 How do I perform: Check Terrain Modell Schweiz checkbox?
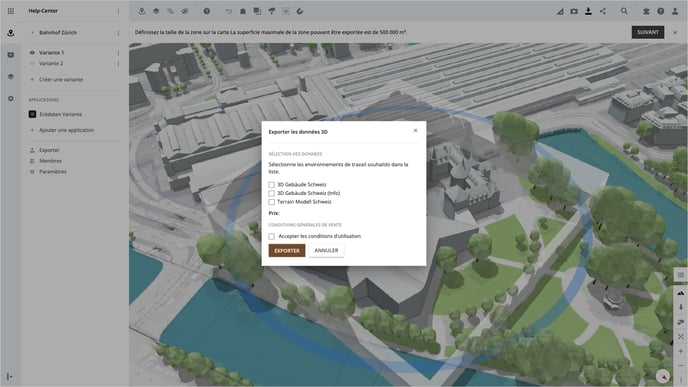[272, 202]
